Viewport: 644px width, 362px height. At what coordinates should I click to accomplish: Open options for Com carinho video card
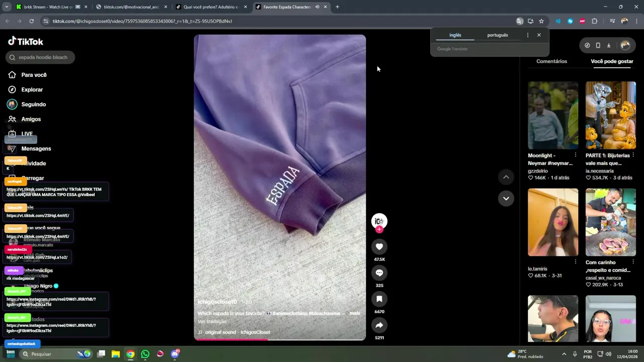(633, 262)
